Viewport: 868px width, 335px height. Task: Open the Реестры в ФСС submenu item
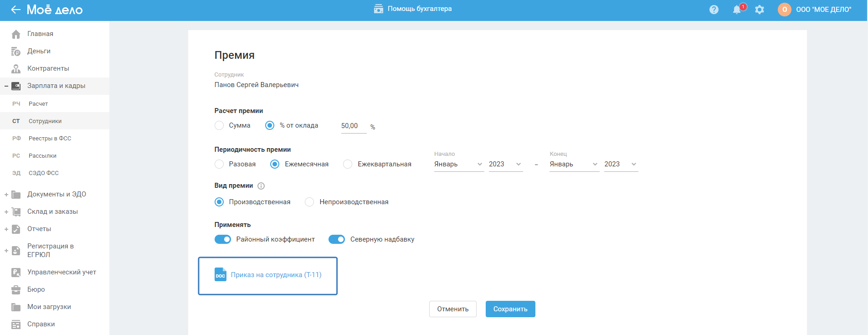(x=55, y=139)
